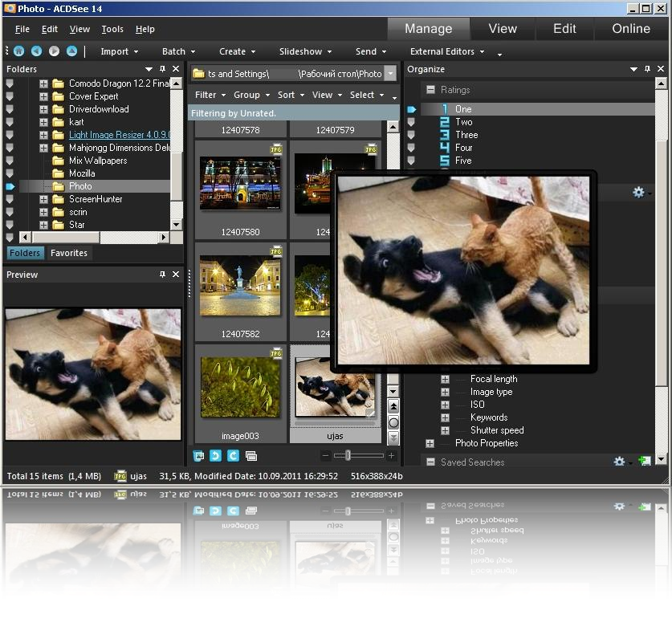The height and width of the screenshot is (639, 672).
Task: Open Light Image Resizer 4.0.9 folder link
Action: 120,135
